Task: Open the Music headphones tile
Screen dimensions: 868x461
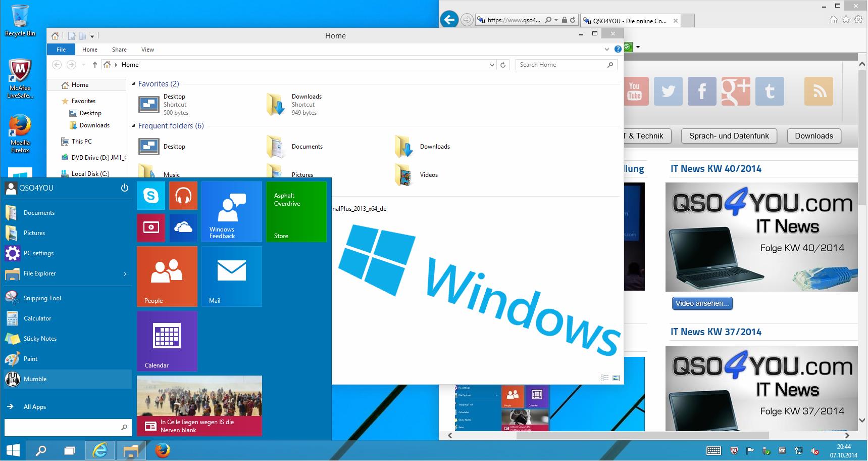Action: pyautogui.click(x=183, y=196)
